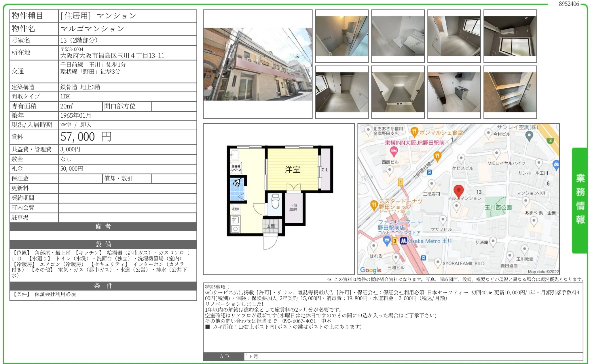Click the AD 1ヶ月 field
Screen dimensions: 592x364
[x=413, y=356]
